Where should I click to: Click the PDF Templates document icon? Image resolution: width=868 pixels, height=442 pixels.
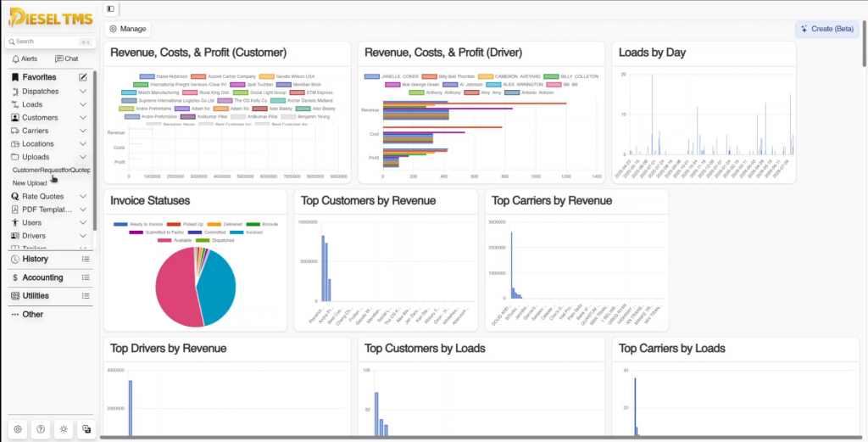click(15, 210)
